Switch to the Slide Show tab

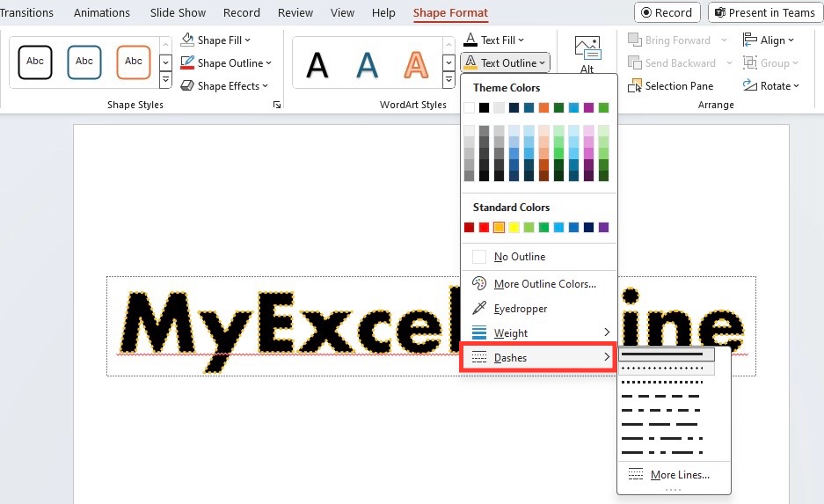(178, 12)
